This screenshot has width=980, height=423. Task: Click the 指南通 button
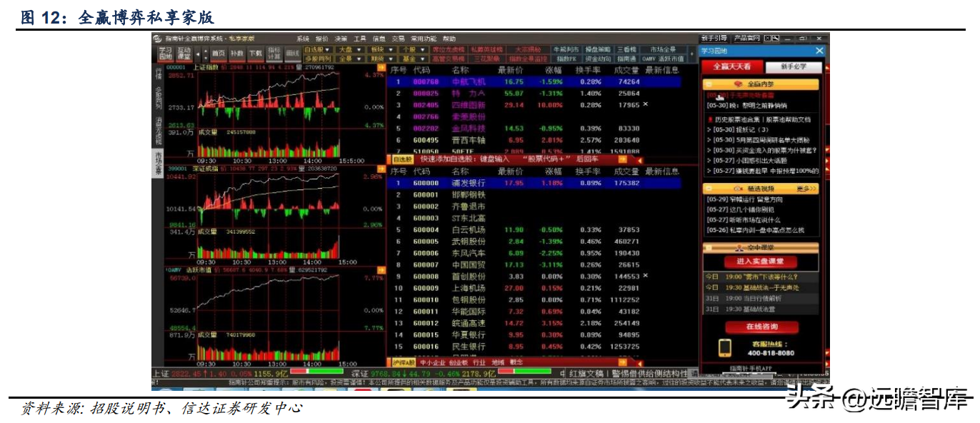click(626, 59)
